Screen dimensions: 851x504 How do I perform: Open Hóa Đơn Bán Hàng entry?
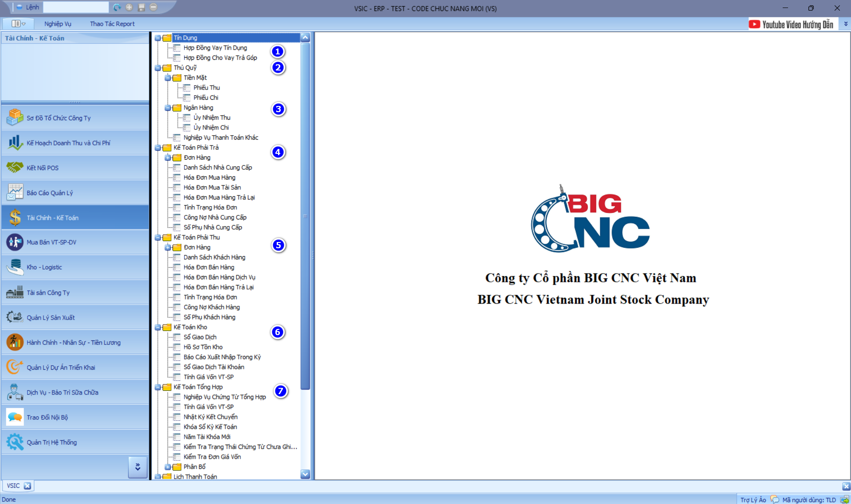(209, 267)
